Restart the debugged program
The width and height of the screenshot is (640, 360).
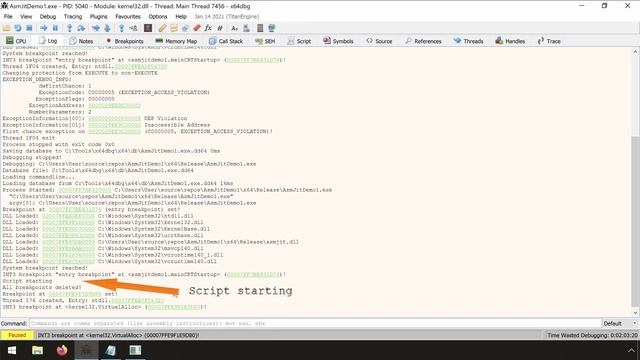(x=18, y=28)
